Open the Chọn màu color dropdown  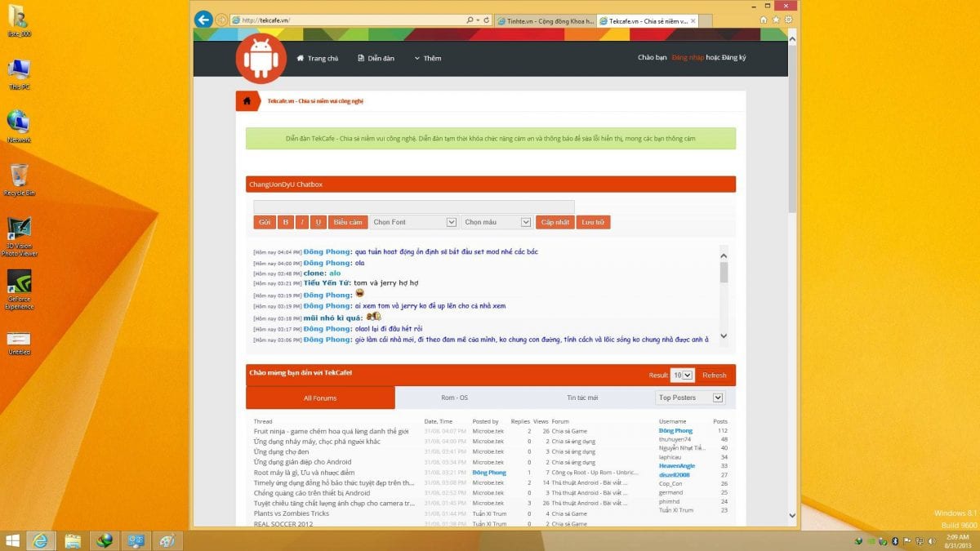click(497, 222)
